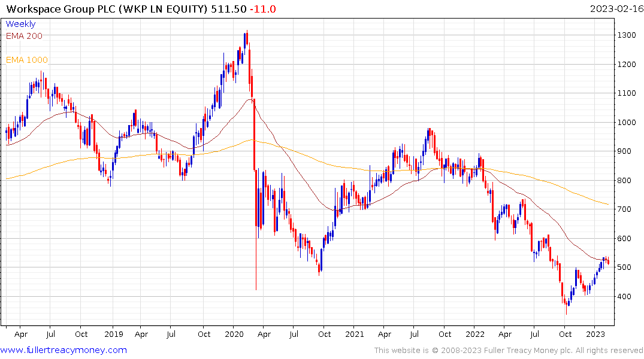Click the 'EMA 200' legend label
Screen dimensions: 644x359
tap(24, 36)
